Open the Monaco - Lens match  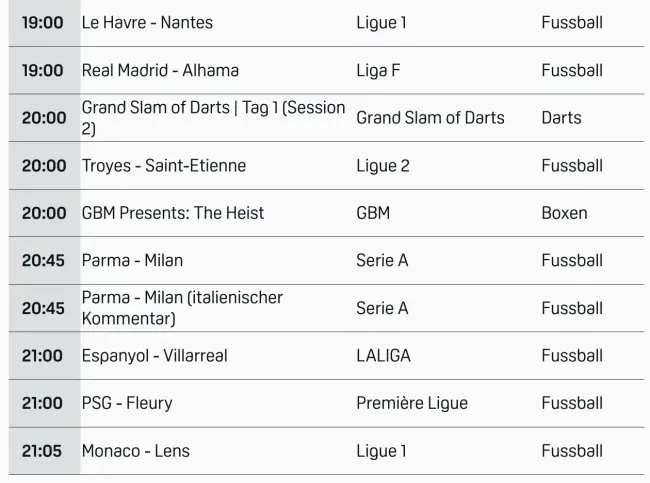click(134, 451)
